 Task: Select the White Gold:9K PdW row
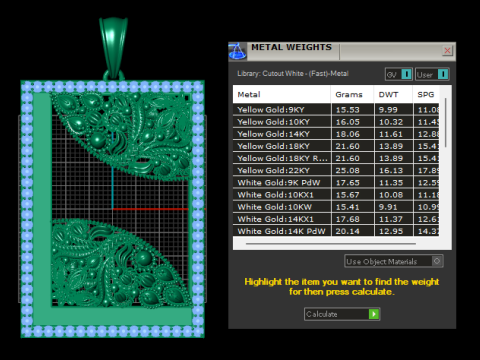[336, 183]
